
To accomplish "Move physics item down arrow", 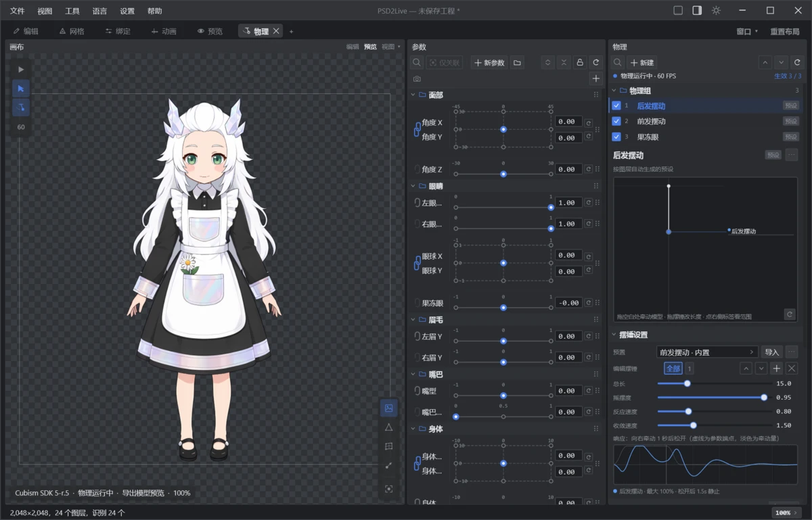I will point(782,62).
